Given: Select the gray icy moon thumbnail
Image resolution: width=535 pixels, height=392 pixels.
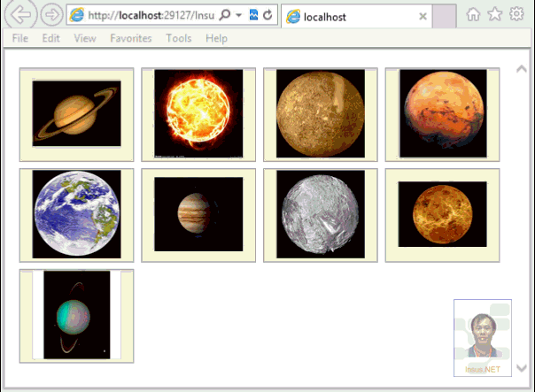Looking at the screenshot, I should click(x=321, y=215).
